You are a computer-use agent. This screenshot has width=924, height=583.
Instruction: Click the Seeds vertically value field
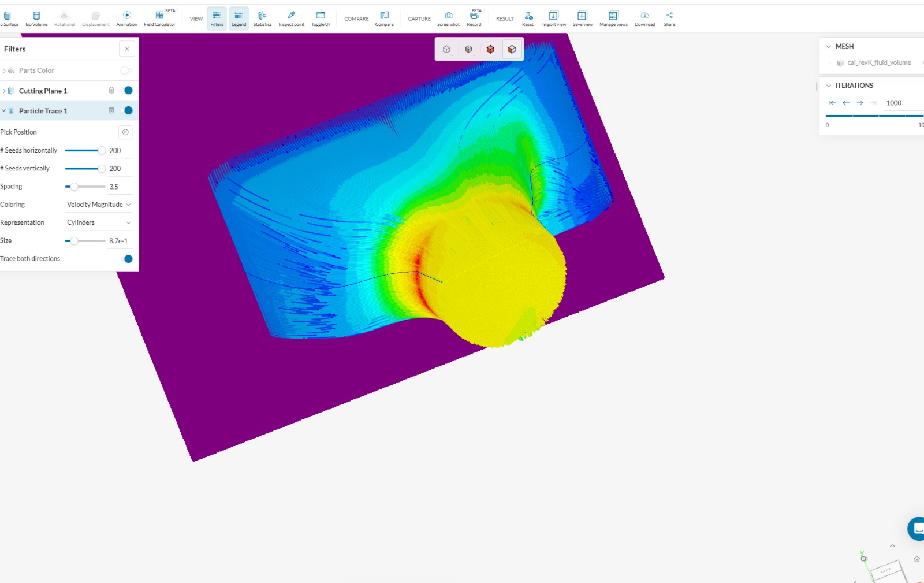point(120,169)
